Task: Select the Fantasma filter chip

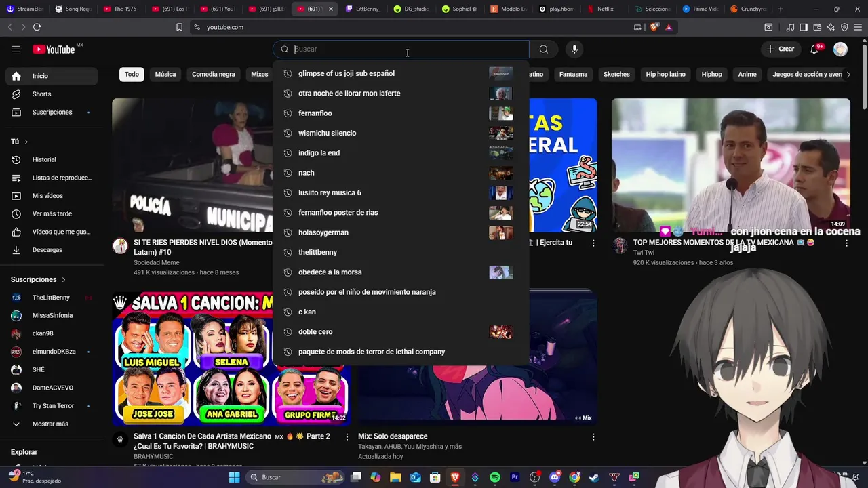Action: [573, 75]
